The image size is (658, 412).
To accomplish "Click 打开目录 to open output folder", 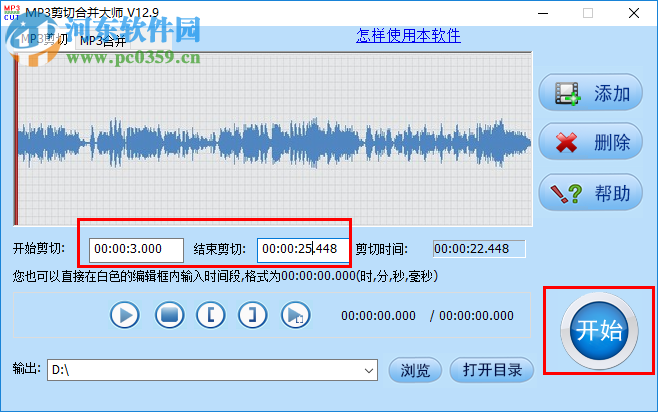I will (x=492, y=370).
